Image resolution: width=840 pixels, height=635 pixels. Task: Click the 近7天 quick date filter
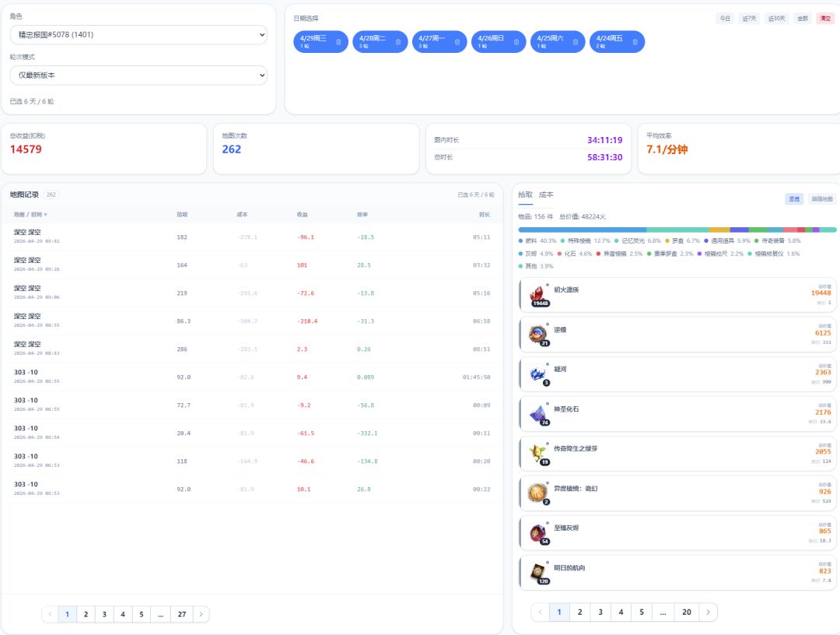[x=749, y=18]
